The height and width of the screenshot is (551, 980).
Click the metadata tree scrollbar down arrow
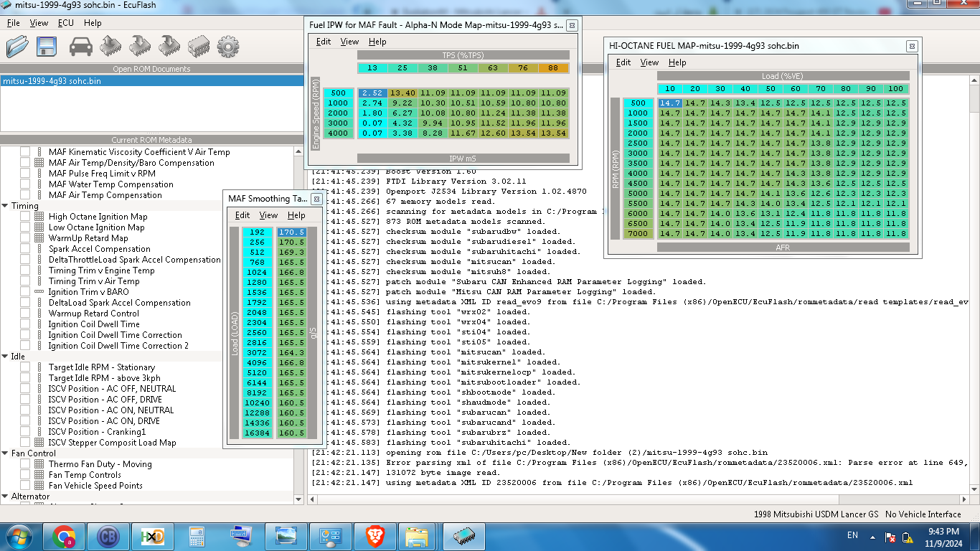click(x=300, y=499)
